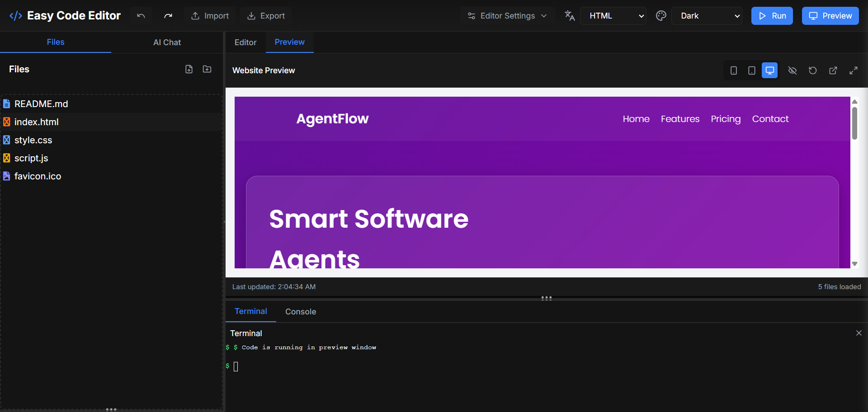
Task: Open favicon.ico file
Action: pyautogui.click(x=111, y=176)
